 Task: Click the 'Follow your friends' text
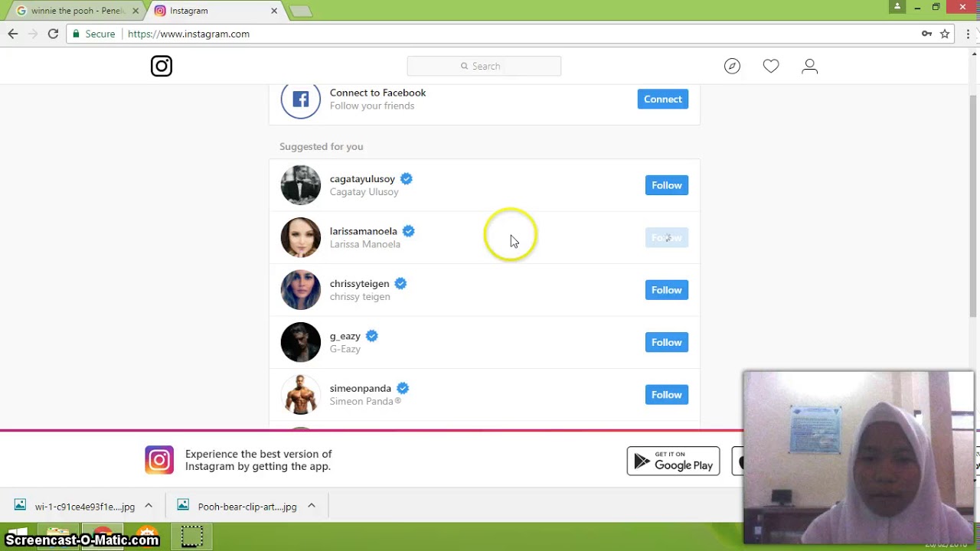372,106
